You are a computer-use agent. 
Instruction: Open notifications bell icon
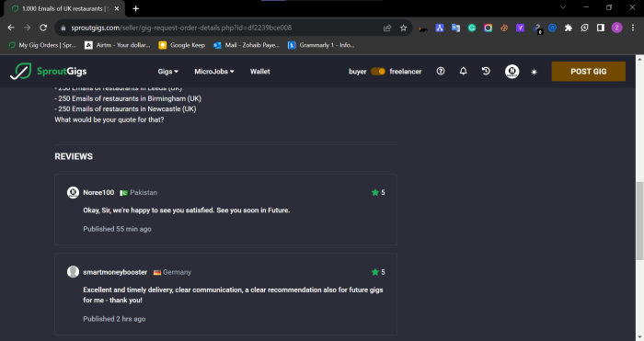(464, 72)
